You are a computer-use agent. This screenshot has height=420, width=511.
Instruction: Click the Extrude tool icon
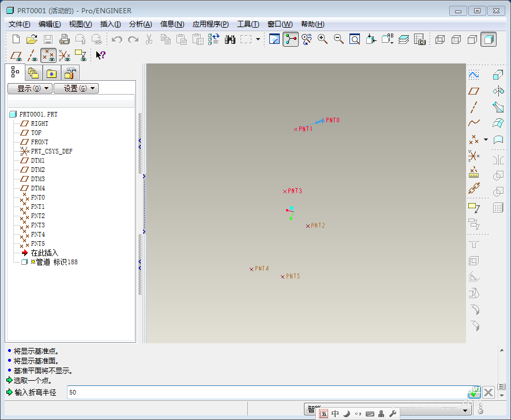click(x=498, y=75)
